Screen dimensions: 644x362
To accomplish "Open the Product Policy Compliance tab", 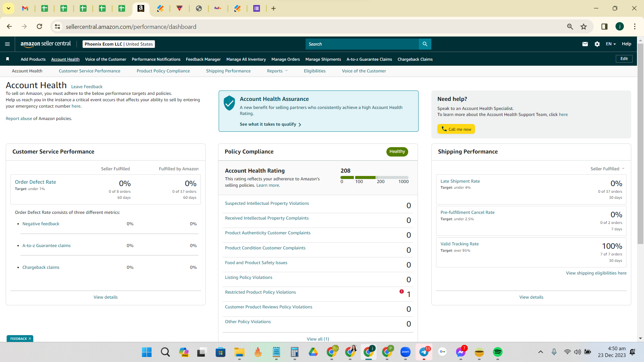I will click(163, 71).
